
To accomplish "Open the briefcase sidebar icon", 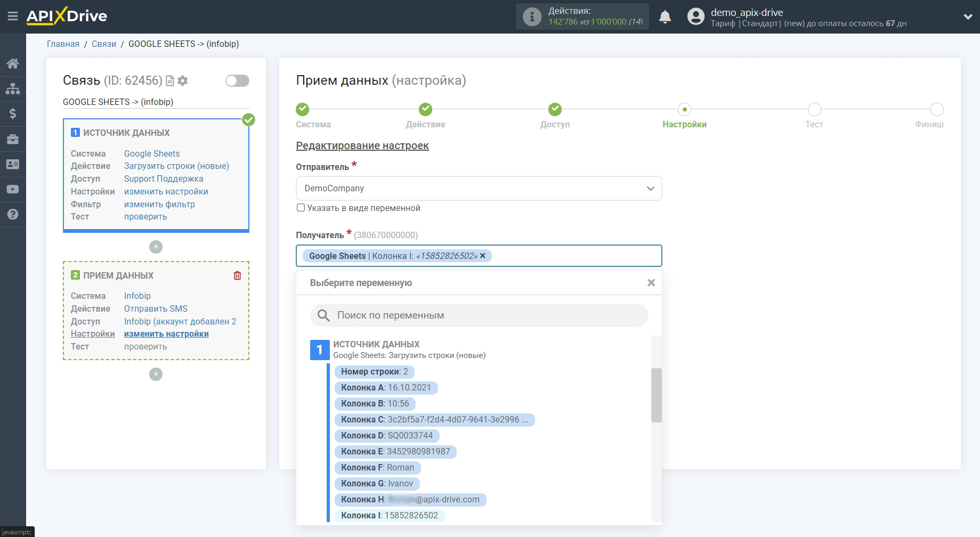I will (13, 139).
